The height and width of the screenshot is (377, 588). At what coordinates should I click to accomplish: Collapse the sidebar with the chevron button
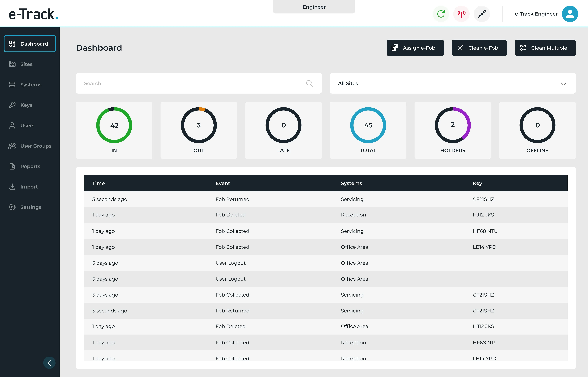pos(49,363)
